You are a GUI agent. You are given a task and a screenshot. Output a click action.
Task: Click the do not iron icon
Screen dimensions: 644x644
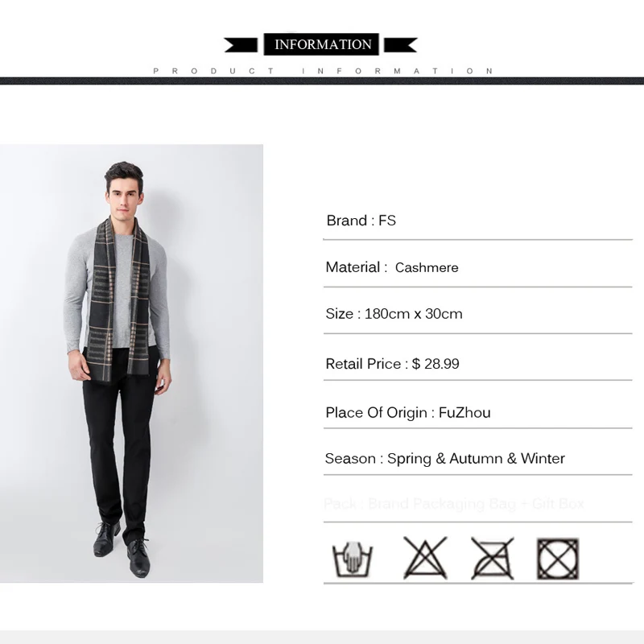[x=493, y=558]
